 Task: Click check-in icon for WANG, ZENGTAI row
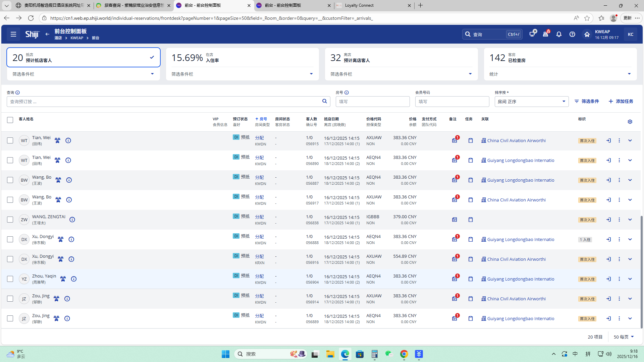point(608,220)
